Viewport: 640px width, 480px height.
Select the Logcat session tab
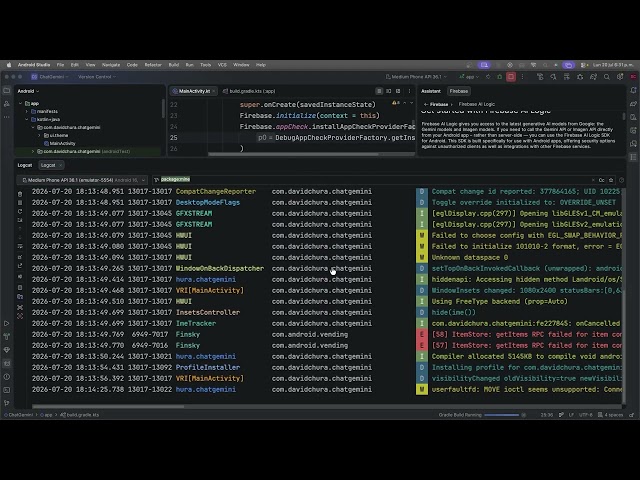[x=50, y=165]
